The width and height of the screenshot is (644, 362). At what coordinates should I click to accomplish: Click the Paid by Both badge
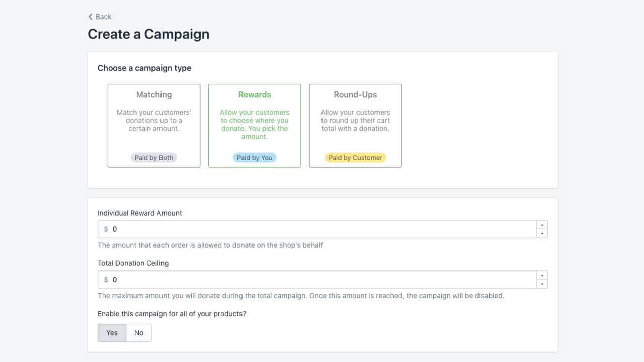pyautogui.click(x=154, y=157)
